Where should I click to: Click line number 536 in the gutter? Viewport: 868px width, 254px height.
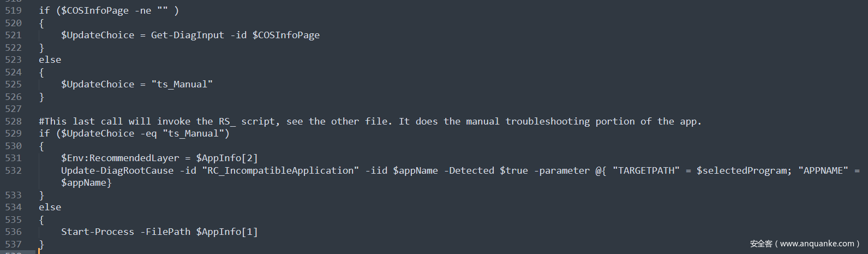(x=14, y=232)
